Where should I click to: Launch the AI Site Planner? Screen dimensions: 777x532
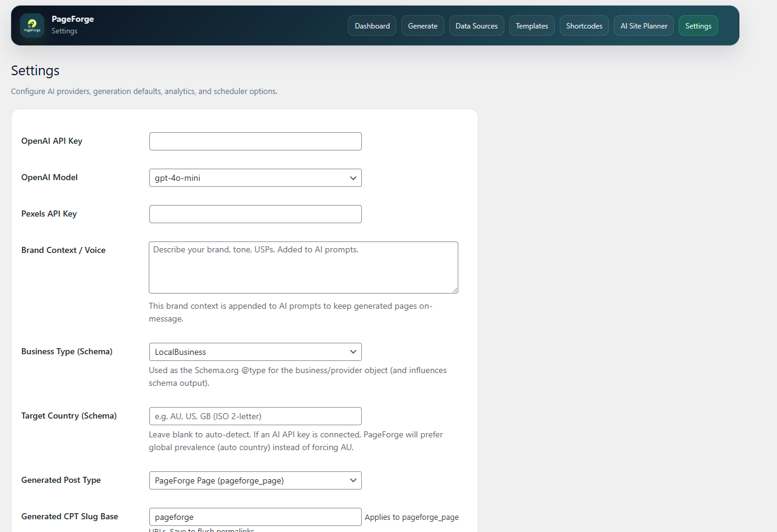[643, 25]
